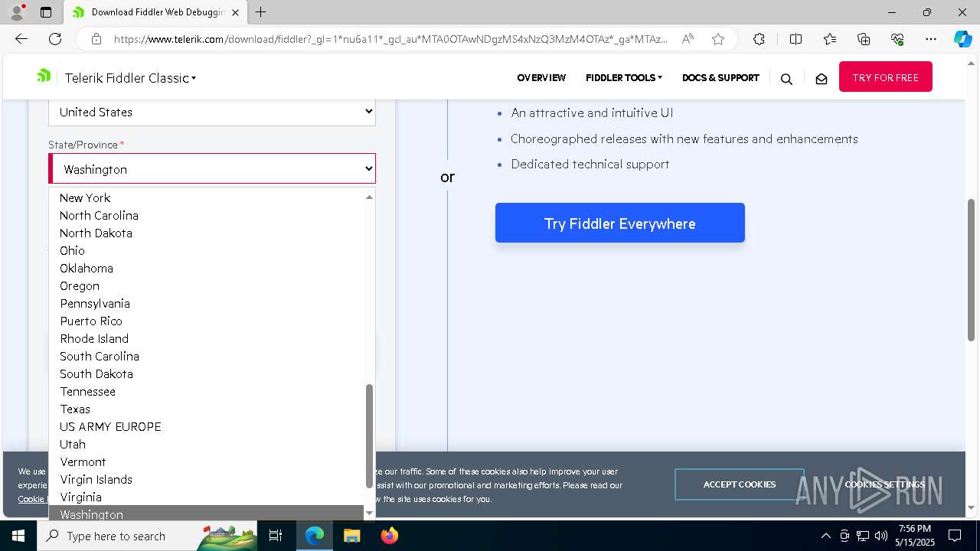Open the Favorites list icon
Image resolution: width=980 pixels, height=551 pixels.
pos(830,39)
